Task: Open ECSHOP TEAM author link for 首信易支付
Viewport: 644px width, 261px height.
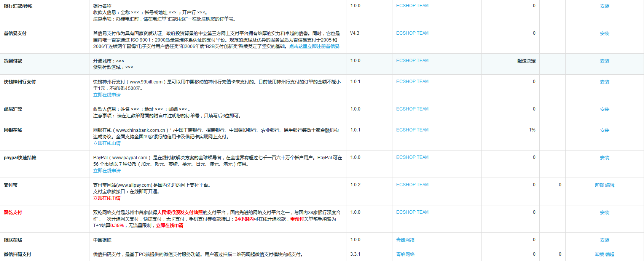Action: point(412,33)
